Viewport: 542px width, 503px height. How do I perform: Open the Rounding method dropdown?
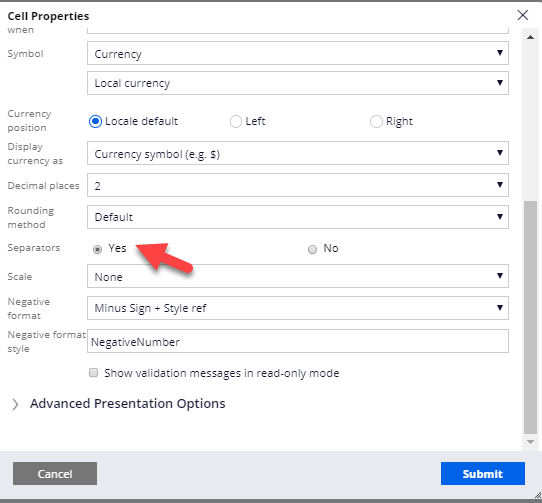coord(298,217)
